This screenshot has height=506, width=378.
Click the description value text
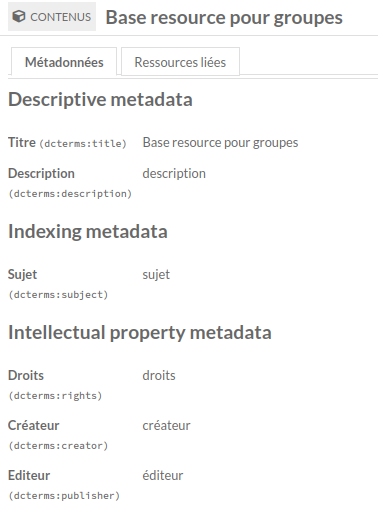174,174
